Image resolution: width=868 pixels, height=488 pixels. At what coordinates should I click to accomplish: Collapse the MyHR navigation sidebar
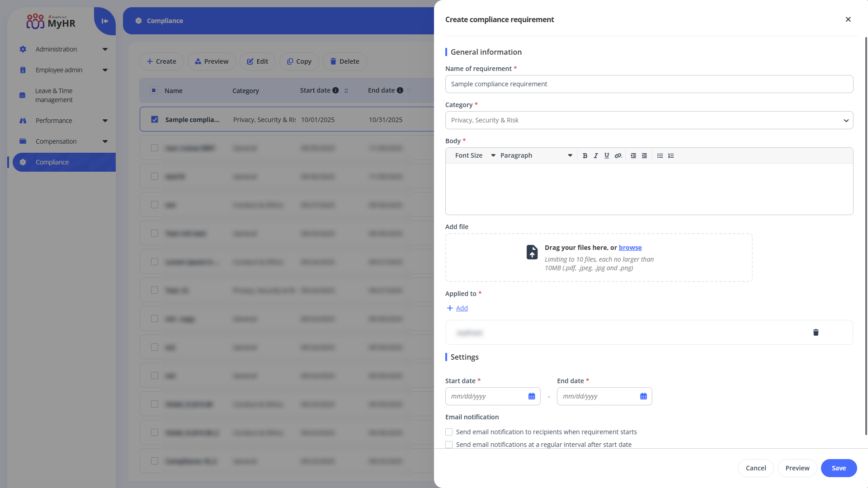point(104,21)
